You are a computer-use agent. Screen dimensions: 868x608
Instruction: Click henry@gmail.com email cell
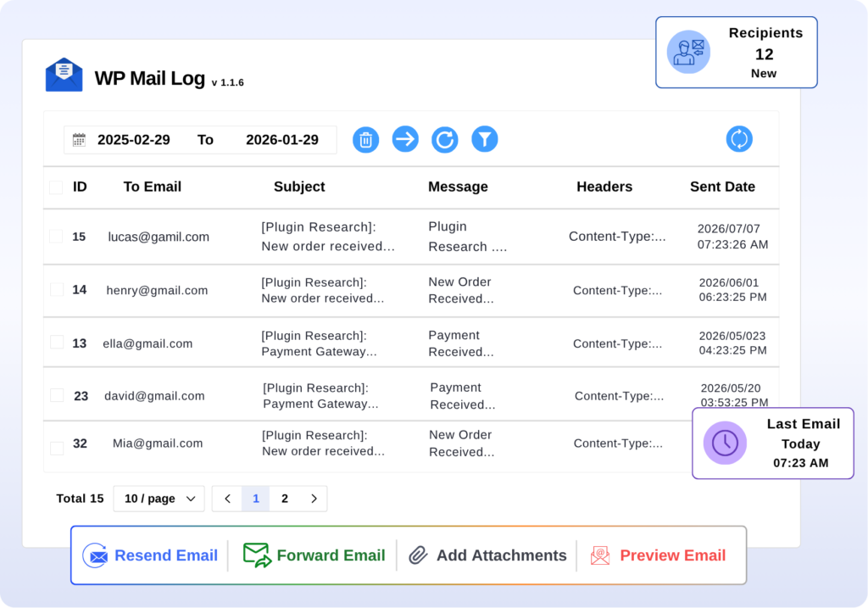(x=157, y=290)
